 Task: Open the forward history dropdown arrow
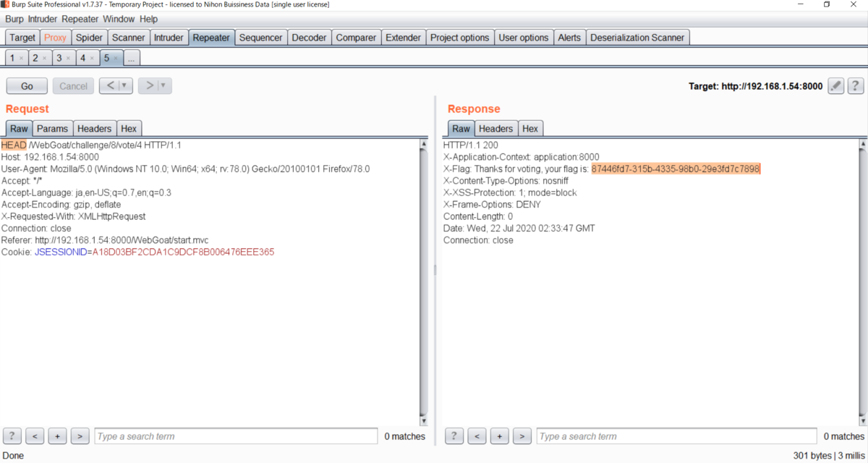(165, 86)
